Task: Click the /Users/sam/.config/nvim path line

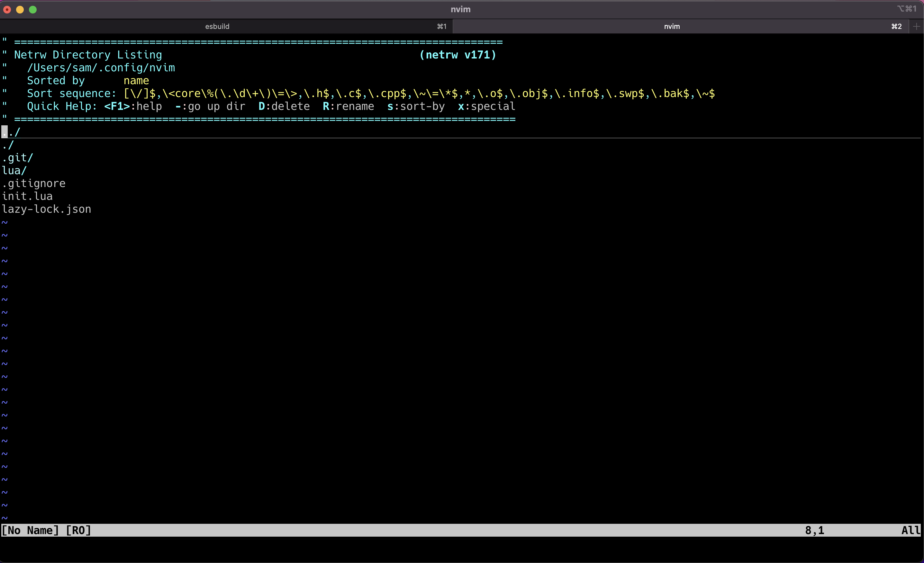Action: [101, 68]
